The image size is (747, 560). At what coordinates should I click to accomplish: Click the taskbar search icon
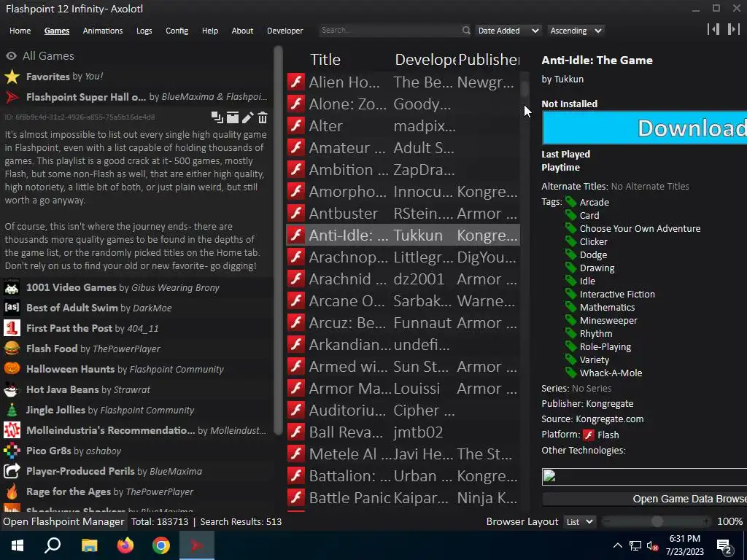(x=53, y=545)
